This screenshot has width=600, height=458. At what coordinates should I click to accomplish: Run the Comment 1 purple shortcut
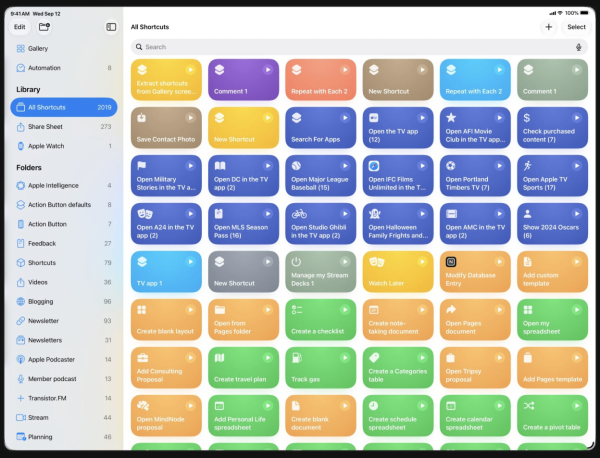pyautogui.click(x=268, y=70)
